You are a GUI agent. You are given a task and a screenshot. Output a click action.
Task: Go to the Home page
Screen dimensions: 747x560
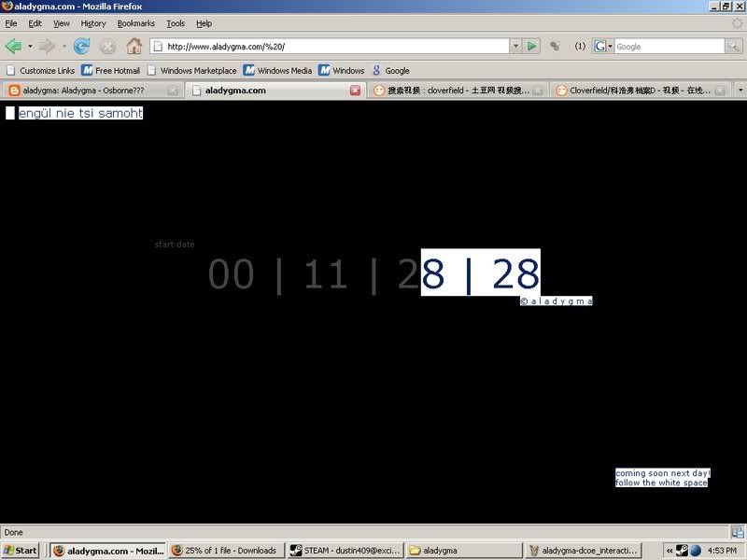click(x=134, y=46)
